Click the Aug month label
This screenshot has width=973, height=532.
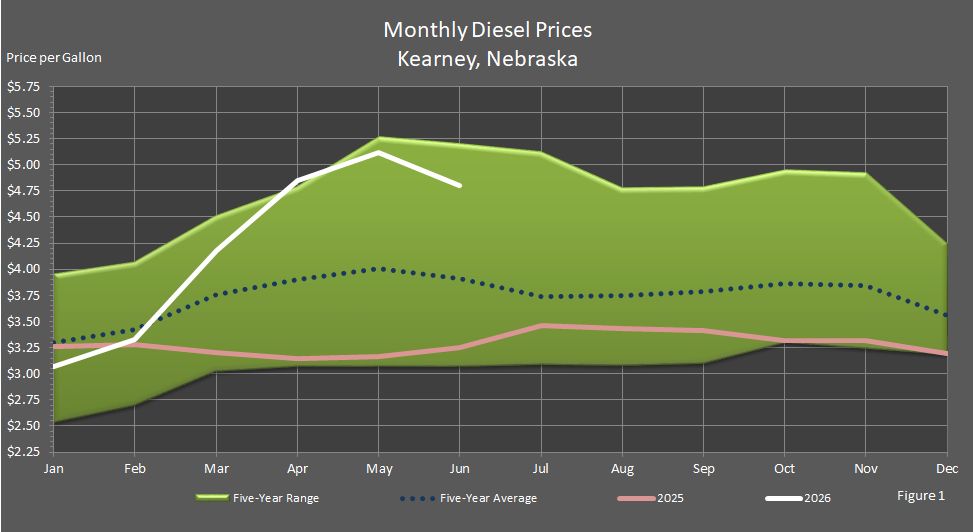pyautogui.click(x=622, y=469)
